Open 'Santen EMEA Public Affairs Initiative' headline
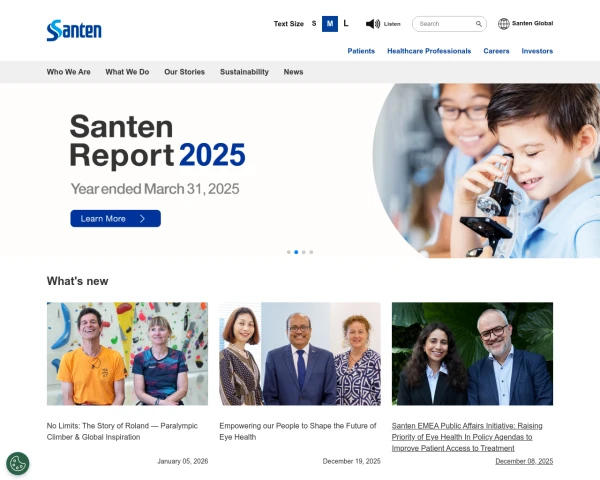 coord(467,437)
